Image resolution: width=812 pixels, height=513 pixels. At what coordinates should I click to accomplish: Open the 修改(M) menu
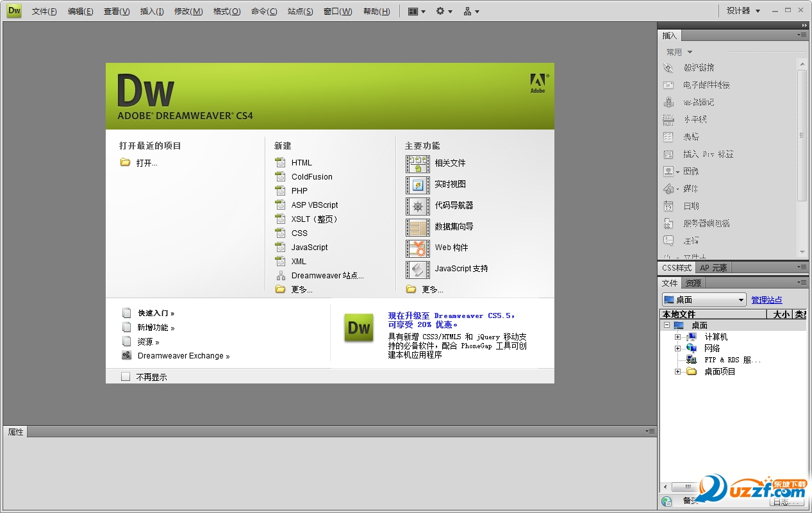click(188, 12)
